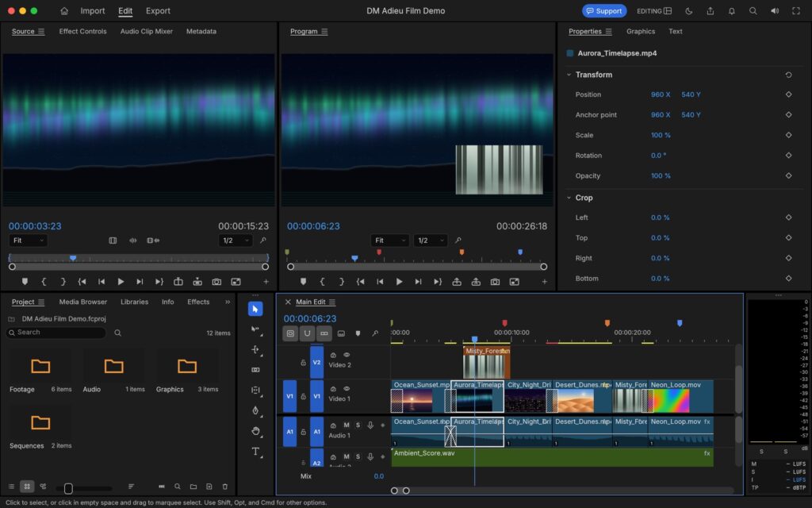812x508 pixels.
Task: Export frame with Program monitor camera icon
Action: pyautogui.click(x=495, y=282)
